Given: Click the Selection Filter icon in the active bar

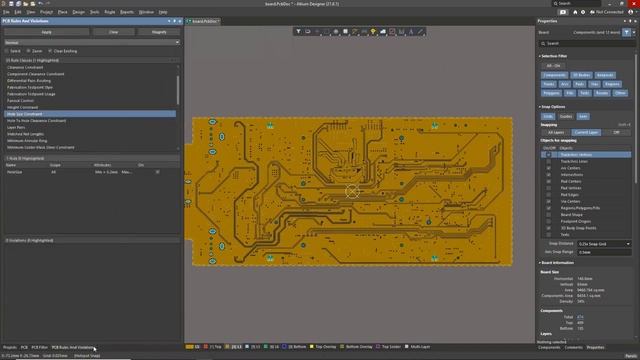Looking at the screenshot, I should 298,31.
